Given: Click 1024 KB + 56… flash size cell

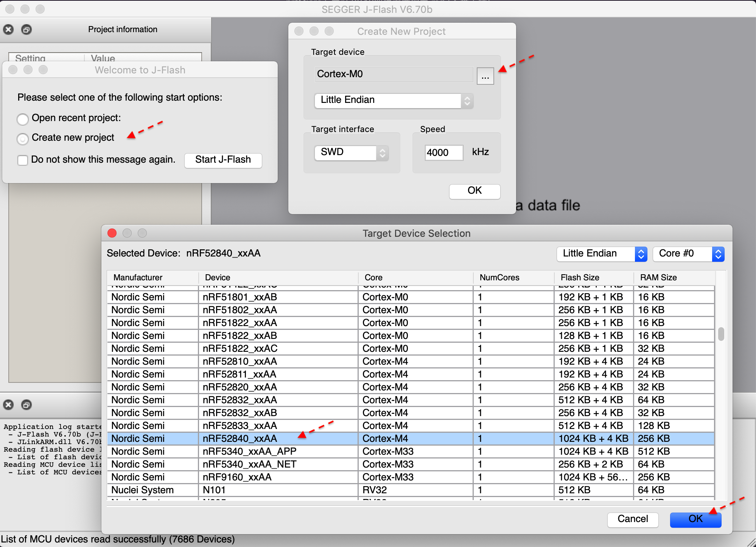Looking at the screenshot, I should [x=594, y=477].
